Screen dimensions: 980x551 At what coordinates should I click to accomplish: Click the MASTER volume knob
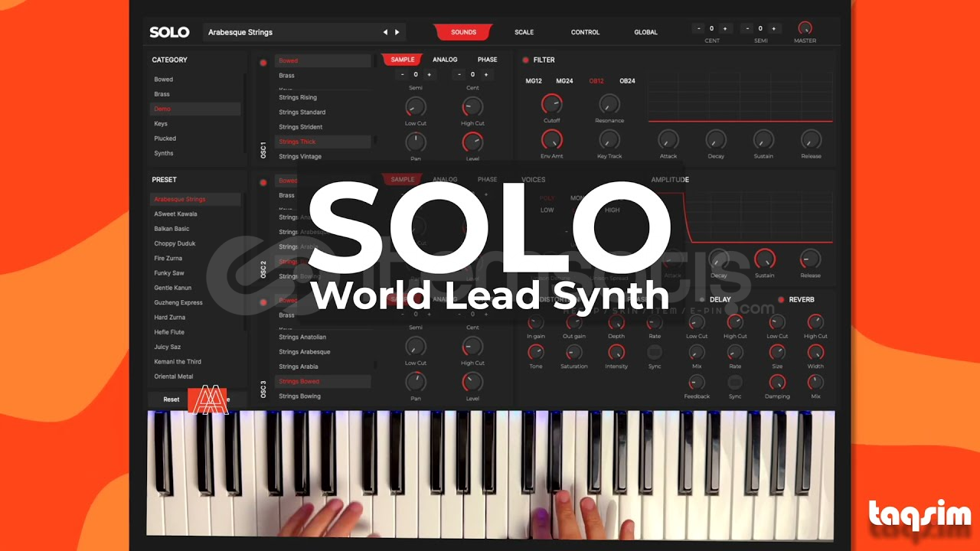pyautogui.click(x=805, y=28)
